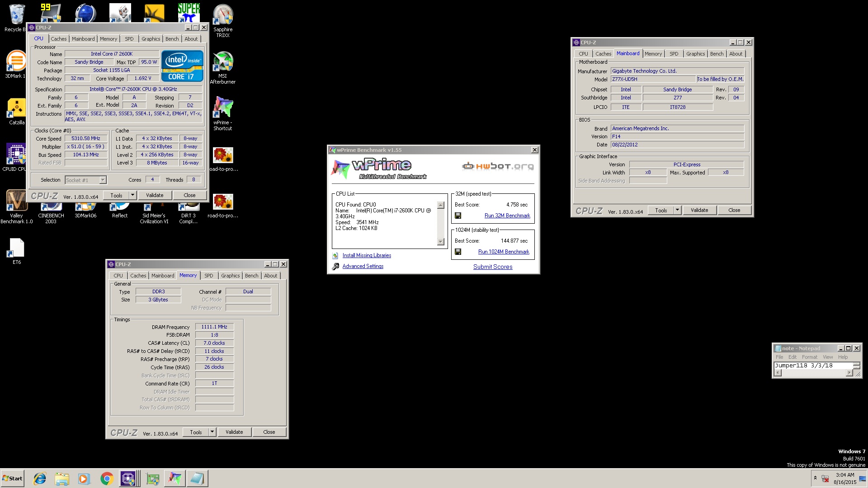The image size is (868, 488).
Task: Switch to Caches tab in top-left CPU-Z
Action: [58, 39]
